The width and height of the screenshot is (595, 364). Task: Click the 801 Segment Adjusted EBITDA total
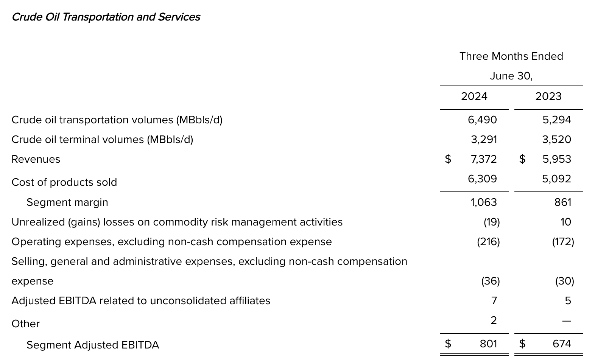pos(488,344)
